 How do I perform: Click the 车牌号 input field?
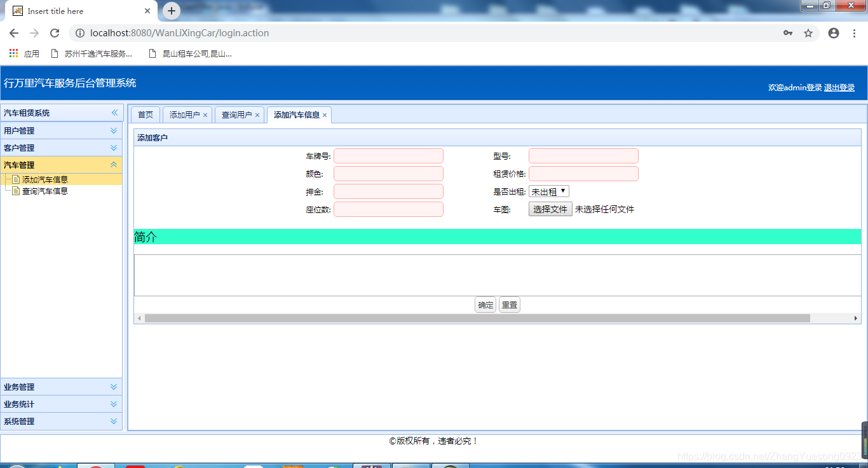click(388, 156)
